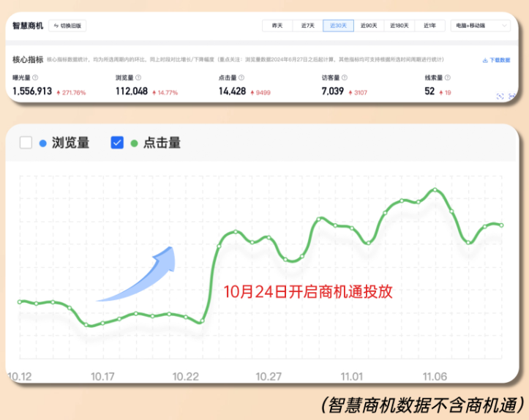Switch to the 近7天 time range
The height and width of the screenshot is (420, 529).
tap(308, 26)
